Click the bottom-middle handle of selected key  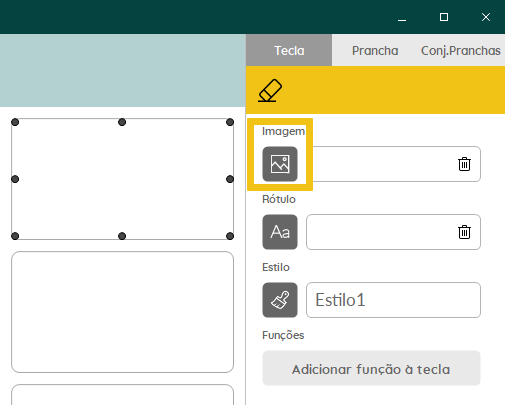[x=122, y=236]
